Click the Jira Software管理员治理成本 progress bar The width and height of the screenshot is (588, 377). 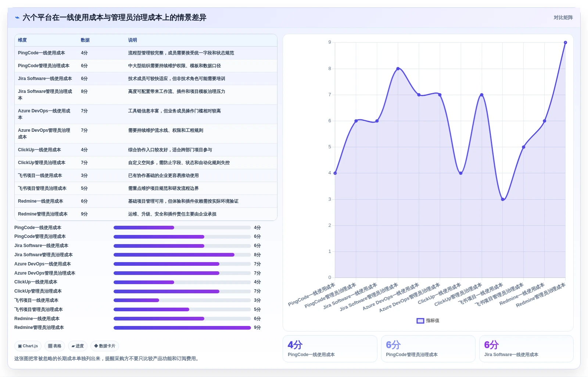coord(182,255)
